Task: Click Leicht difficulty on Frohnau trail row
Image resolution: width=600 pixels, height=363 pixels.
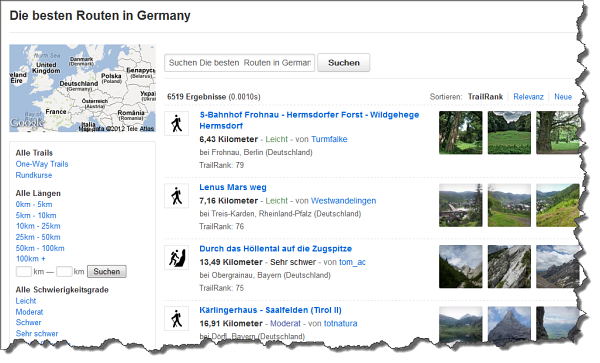Action: coord(276,139)
